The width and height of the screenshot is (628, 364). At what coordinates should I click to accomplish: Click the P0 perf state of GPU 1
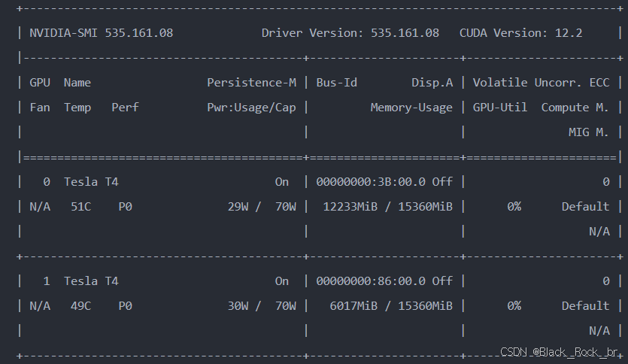(125, 306)
